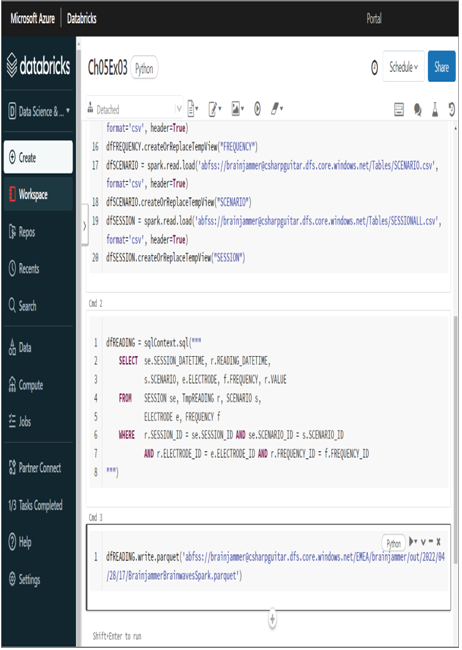Open the Experiment flask icon
This screenshot has width=462, height=650.
pos(435,109)
